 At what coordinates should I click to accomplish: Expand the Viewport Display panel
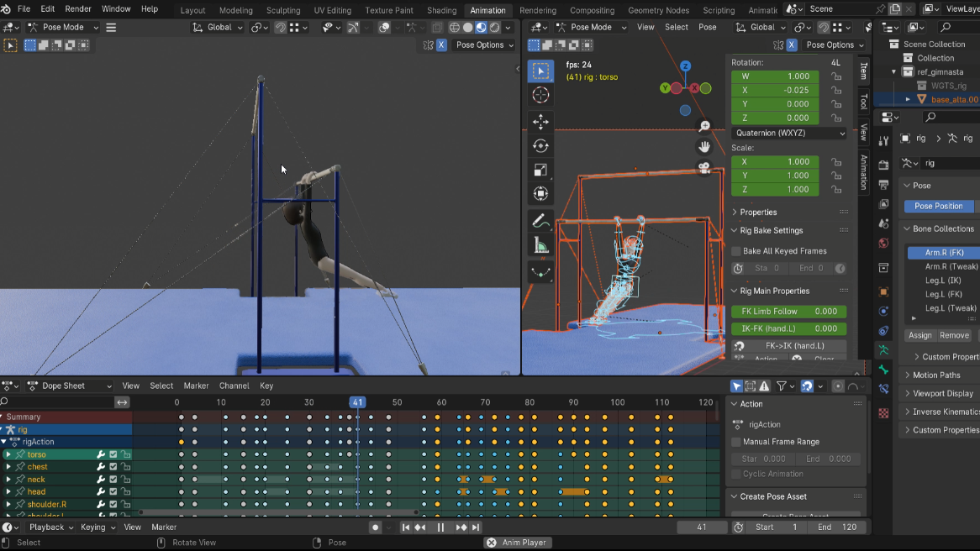click(x=942, y=394)
